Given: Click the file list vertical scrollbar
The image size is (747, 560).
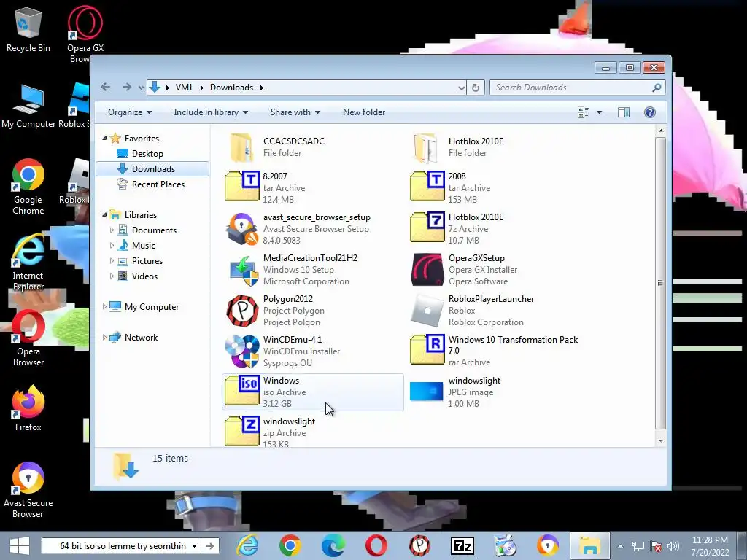Looking at the screenshot, I should (660, 283).
